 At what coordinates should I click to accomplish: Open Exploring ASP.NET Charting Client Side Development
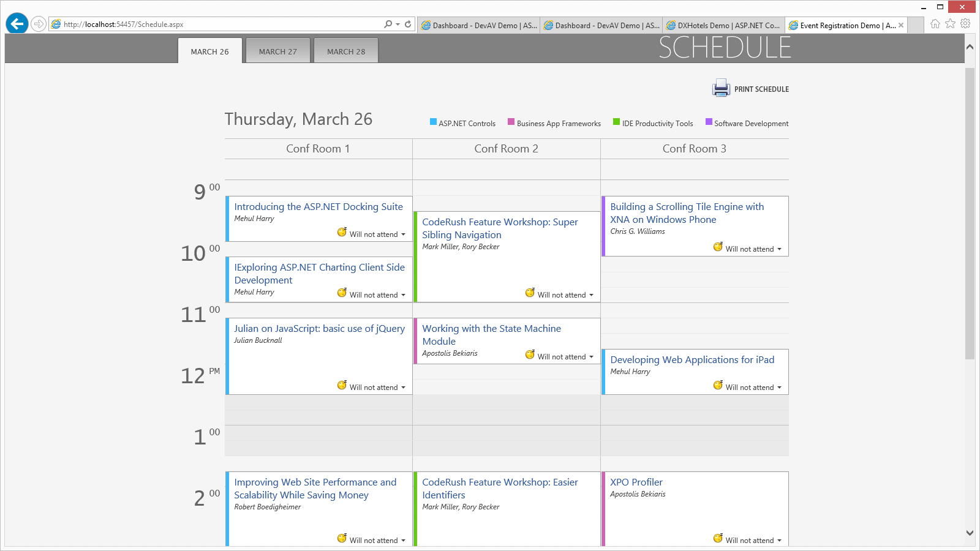(x=319, y=274)
